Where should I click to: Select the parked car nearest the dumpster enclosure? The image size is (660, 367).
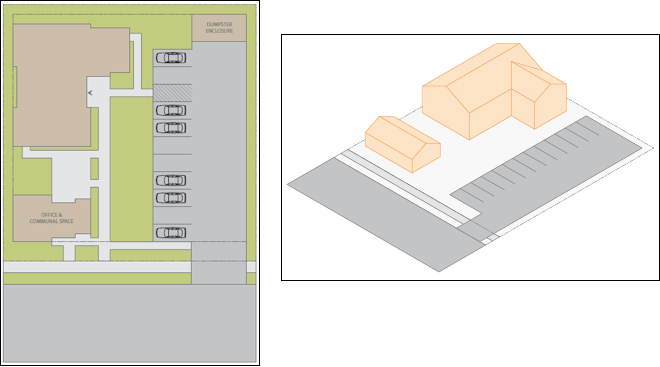[171, 58]
